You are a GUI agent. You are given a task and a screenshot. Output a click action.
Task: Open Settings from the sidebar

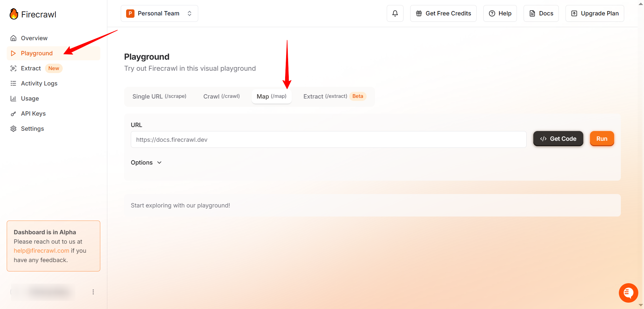[x=53, y=129]
